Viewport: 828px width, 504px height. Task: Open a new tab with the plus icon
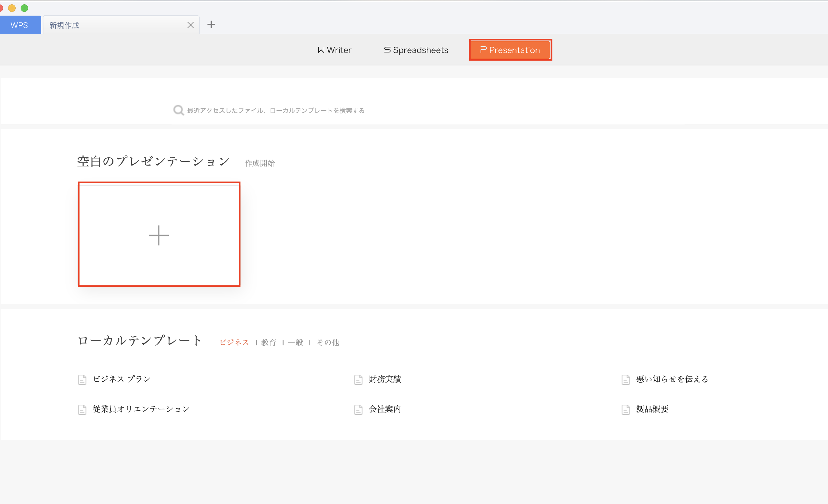(x=211, y=24)
